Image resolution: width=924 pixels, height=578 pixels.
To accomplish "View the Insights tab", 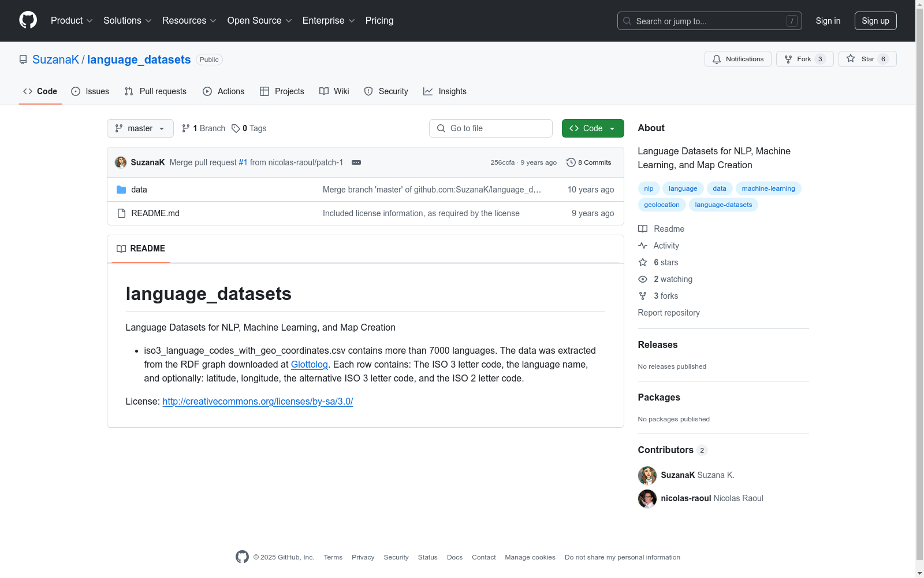I will pos(445,91).
